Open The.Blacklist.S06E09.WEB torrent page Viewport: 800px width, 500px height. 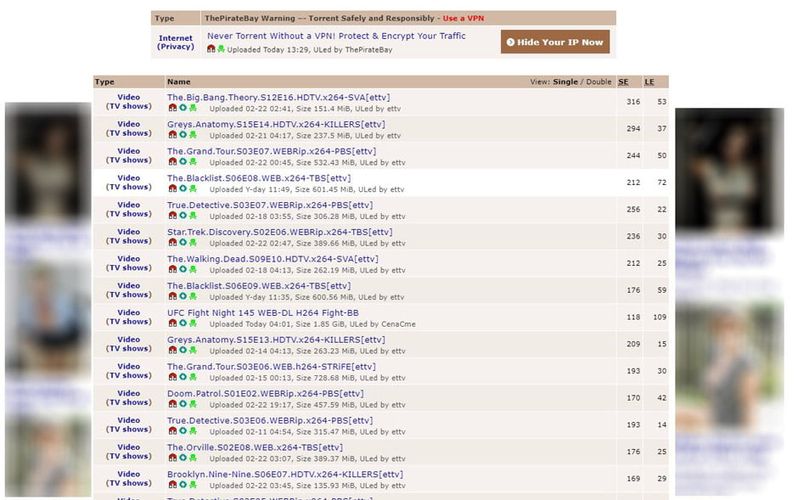[x=259, y=286]
